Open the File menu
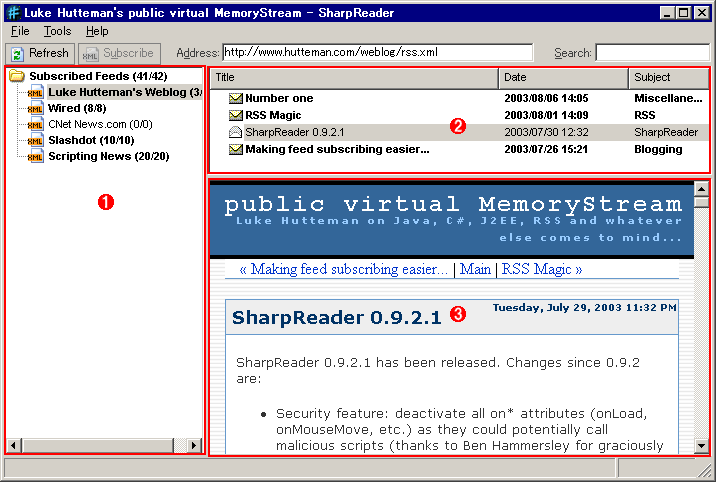This screenshot has height=482, width=716. click(x=20, y=31)
